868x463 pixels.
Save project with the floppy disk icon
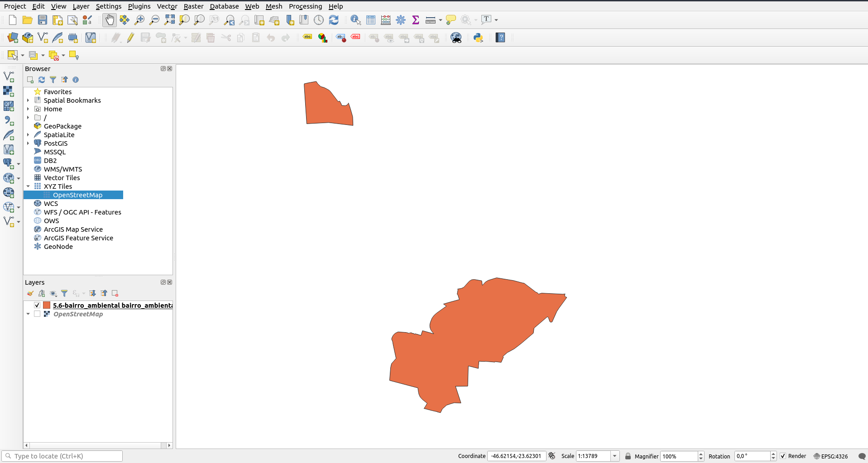point(43,20)
